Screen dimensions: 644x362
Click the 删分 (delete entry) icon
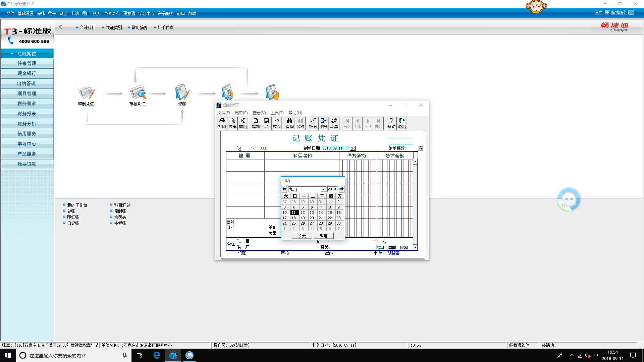[323, 123]
